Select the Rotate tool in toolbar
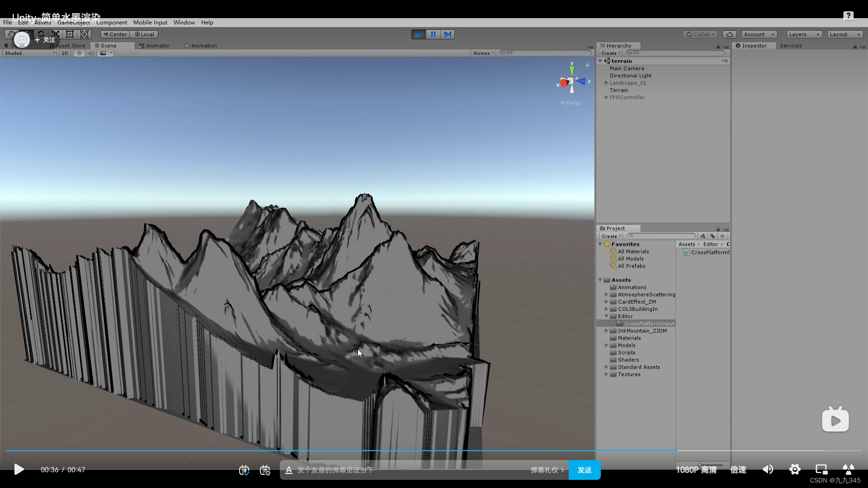Viewport: 868px width, 488px height. pos(41,34)
